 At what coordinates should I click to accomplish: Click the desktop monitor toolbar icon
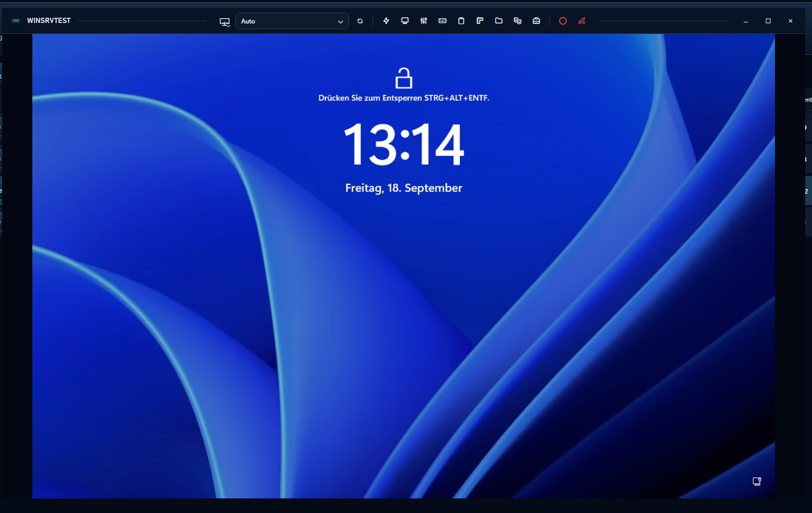(x=405, y=21)
